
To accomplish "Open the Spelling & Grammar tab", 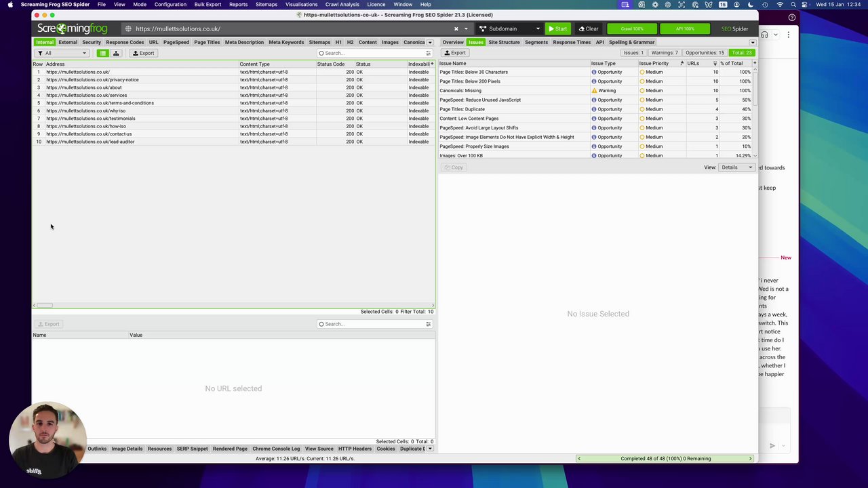I will (631, 42).
